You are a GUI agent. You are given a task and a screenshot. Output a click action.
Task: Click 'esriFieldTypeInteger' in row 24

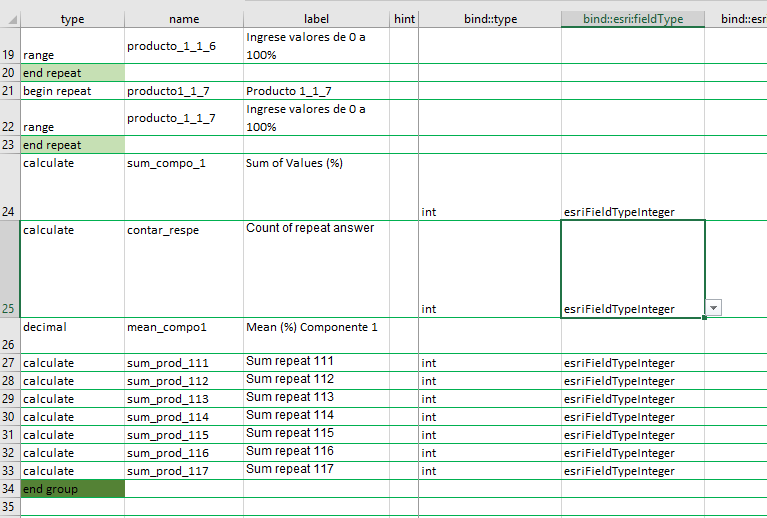pyautogui.click(x=633, y=187)
